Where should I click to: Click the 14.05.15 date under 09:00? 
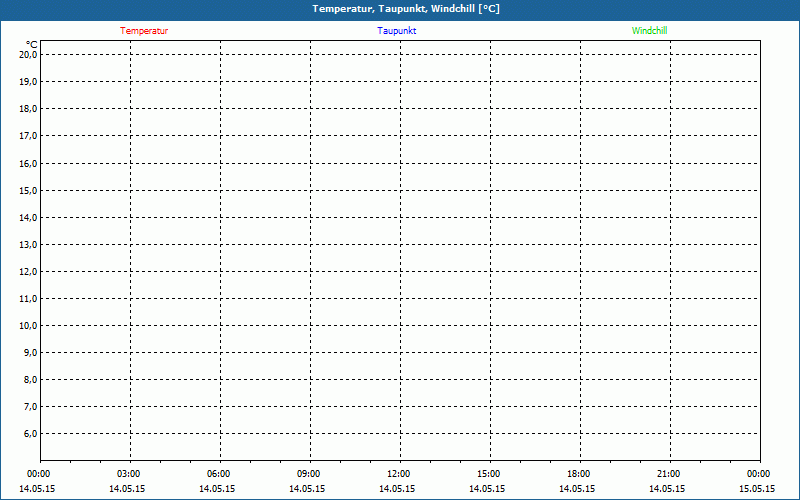[x=307, y=489]
